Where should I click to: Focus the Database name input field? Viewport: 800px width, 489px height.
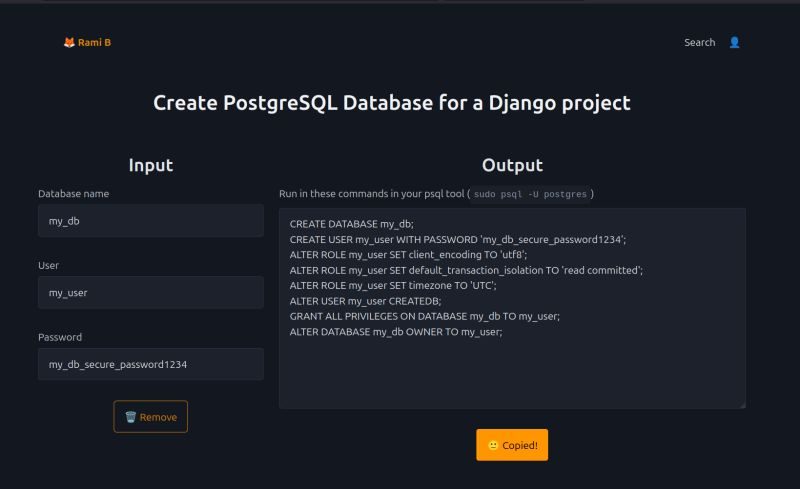tap(151, 221)
